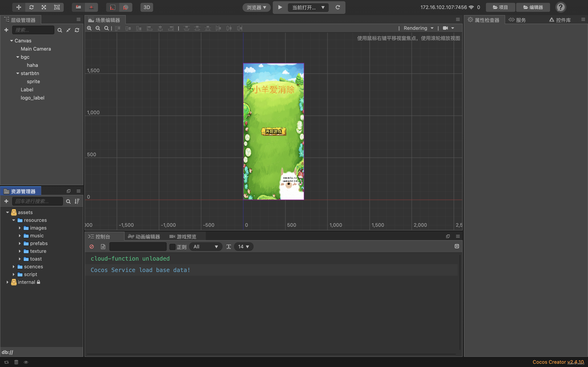This screenshot has height=367, width=588.
Task: Select the scale transform tool
Action: 44,7
